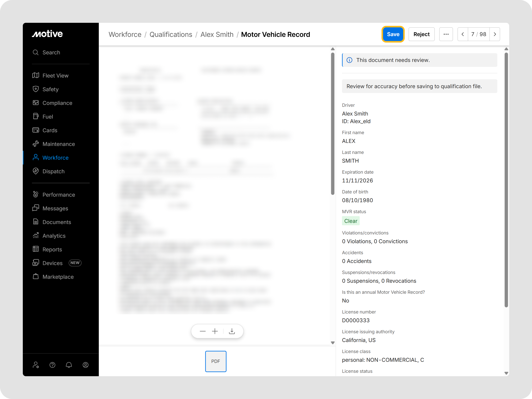The height and width of the screenshot is (399, 532).
Task: Advance to the next document
Action: 495,34
